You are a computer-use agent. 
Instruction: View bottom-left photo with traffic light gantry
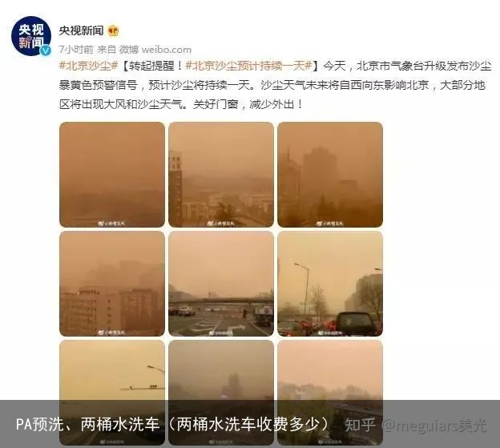click(112, 393)
